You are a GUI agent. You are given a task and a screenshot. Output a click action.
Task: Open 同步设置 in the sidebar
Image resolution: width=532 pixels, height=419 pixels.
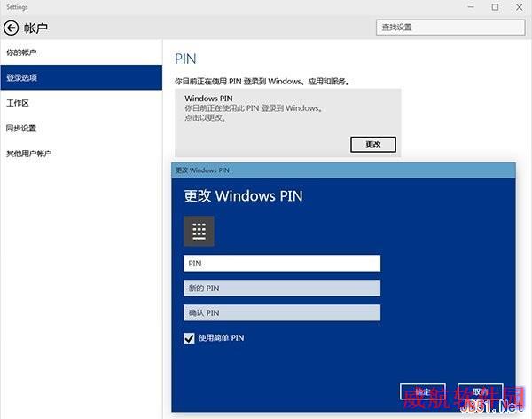(81, 128)
